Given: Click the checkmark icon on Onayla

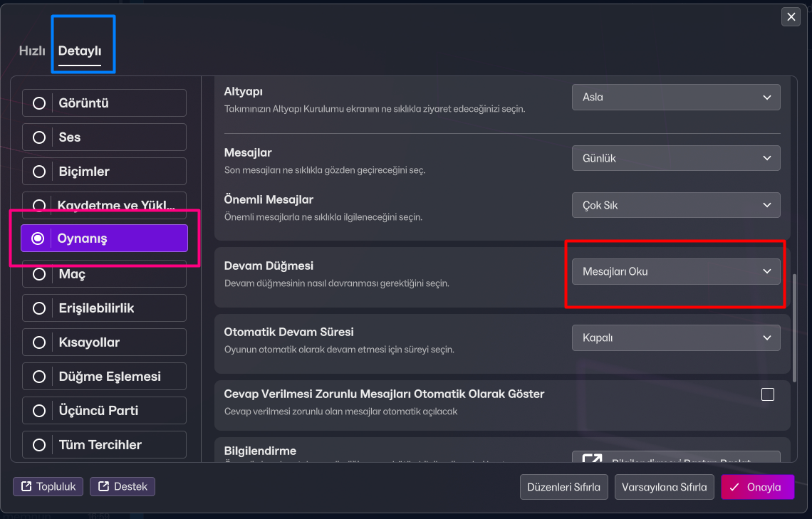Looking at the screenshot, I should pos(734,487).
